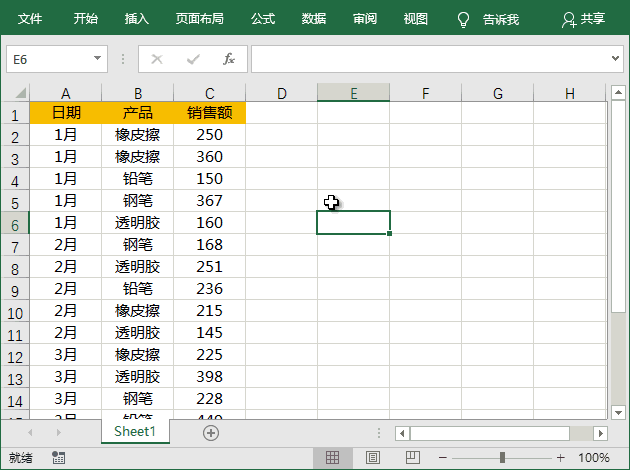Switch to Page Break Preview icon
The image size is (630, 470).
(x=413, y=457)
